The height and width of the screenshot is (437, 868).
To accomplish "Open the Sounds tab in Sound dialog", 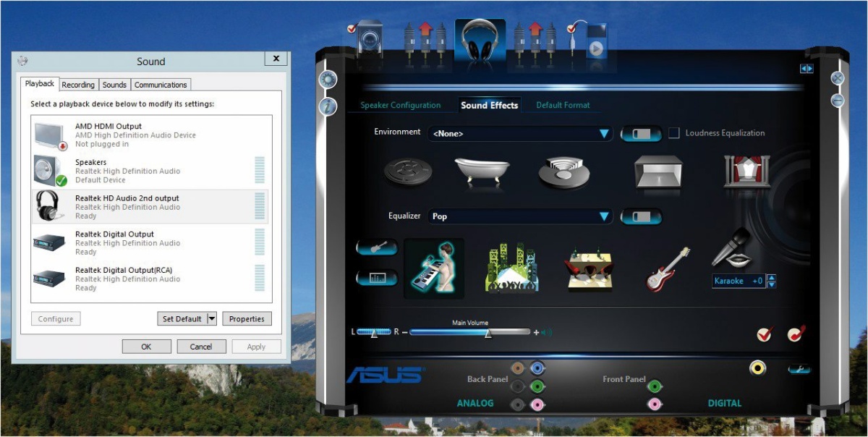I will [x=114, y=85].
